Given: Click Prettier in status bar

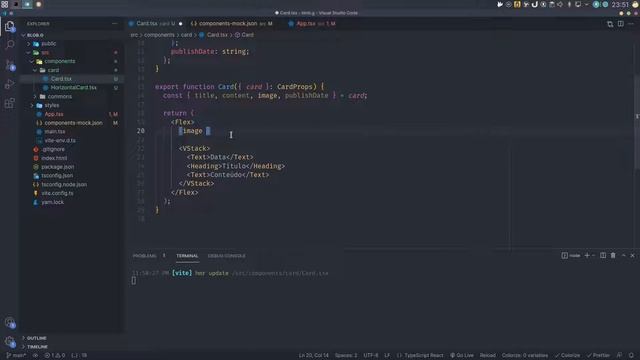Looking at the screenshot, I should point(598,356).
